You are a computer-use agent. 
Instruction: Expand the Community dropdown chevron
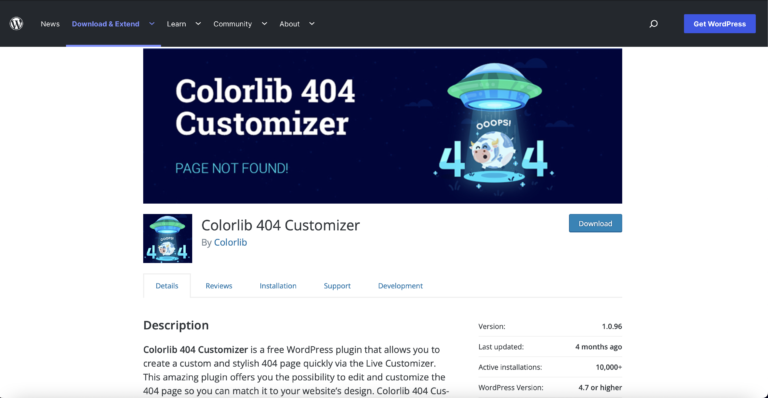[x=264, y=23]
